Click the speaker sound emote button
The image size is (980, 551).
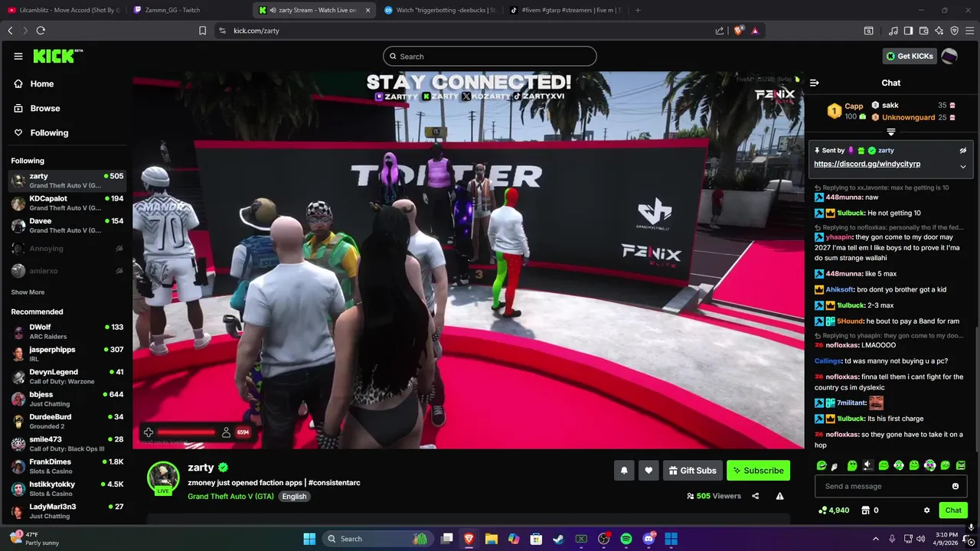(x=867, y=465)
